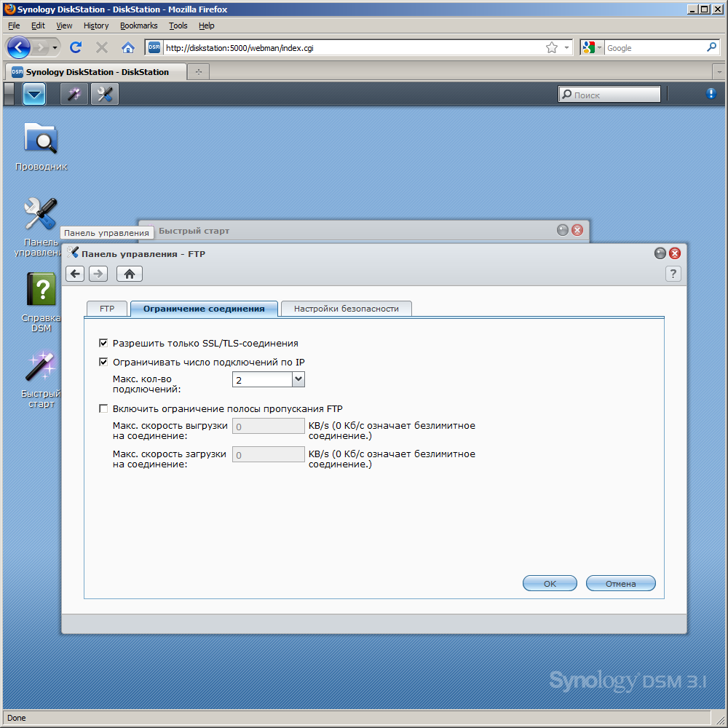Minimize the Панель управления - FTP window

[x=660, y=253]
